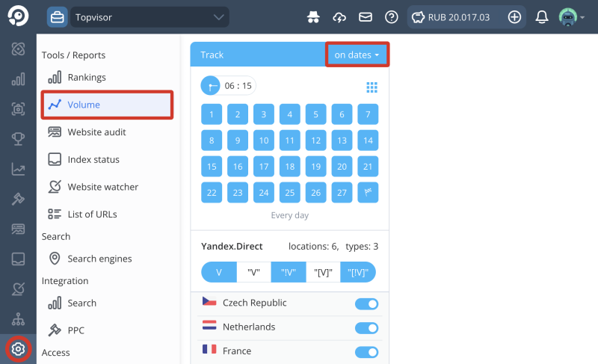Image resolution: width=598 pixels, height=364 pixels.
Task: Click the sidebar hammer PPC icon
Action: 18,199
